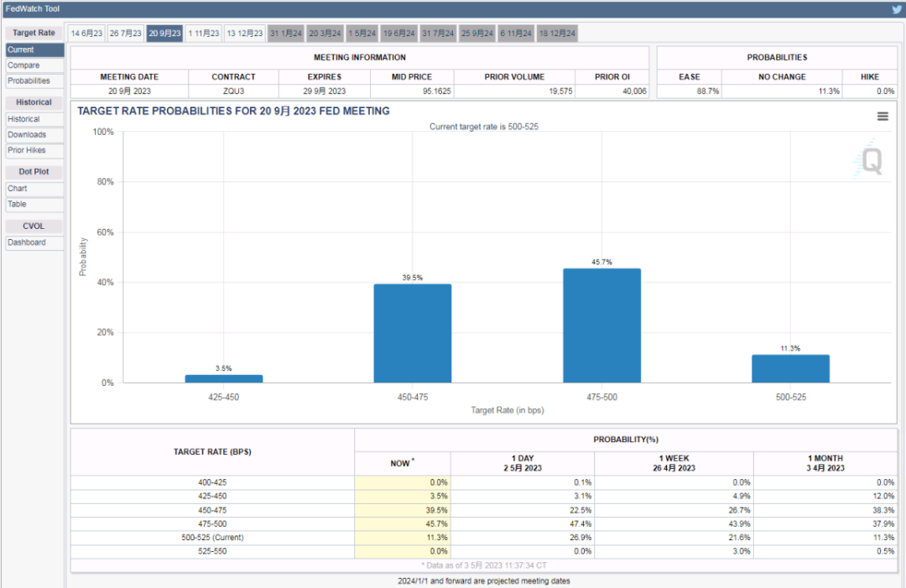Click the 1 WEEK 26 4月 2023 header

click(x=674, y=463)
